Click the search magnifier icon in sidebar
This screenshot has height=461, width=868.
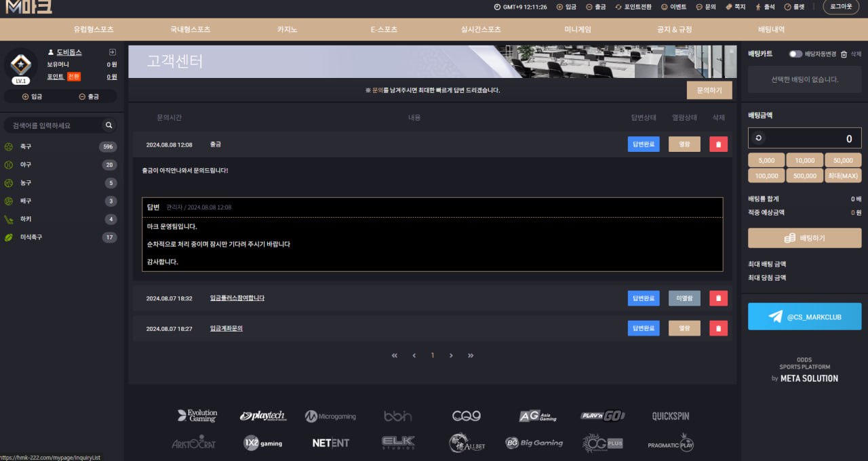coord(108,125)
